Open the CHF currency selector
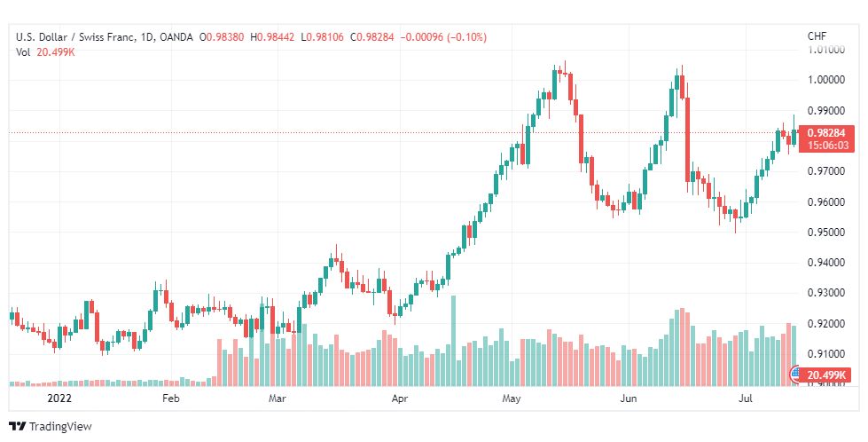The height and width of the screenshot is (442, 868). pyautogui.click(x=817, y=36)
